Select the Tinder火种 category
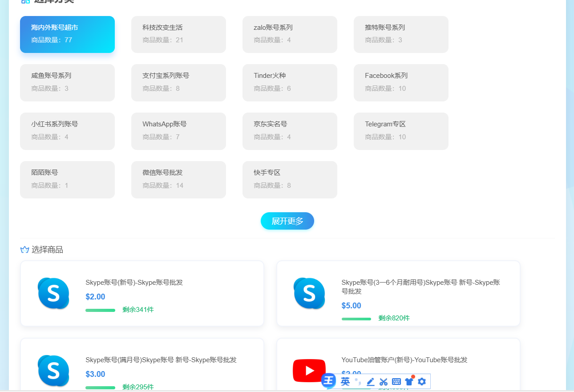 (x=290, y=83)
